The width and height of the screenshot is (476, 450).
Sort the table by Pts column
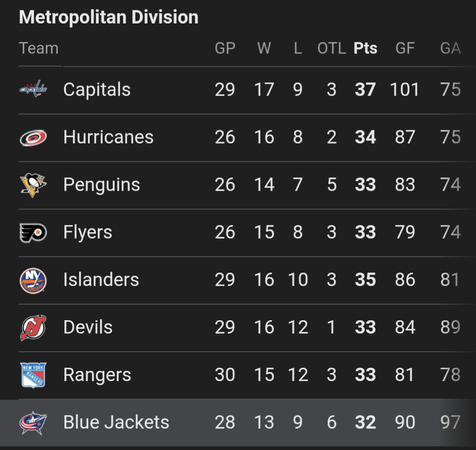click(x=365, y=48)
